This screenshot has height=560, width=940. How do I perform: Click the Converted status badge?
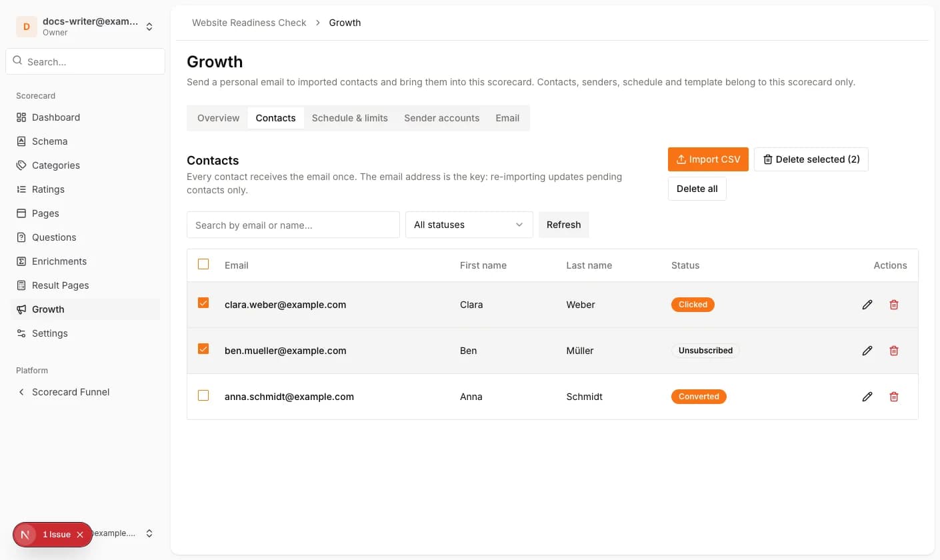(699, 397)
